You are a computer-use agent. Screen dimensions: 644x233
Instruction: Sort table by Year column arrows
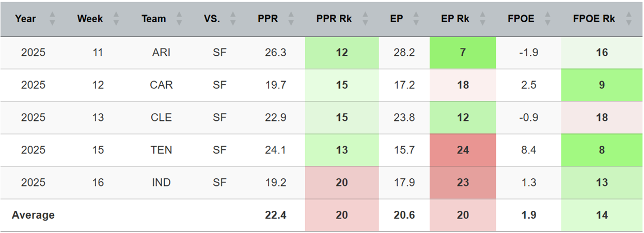pos(52,19)
